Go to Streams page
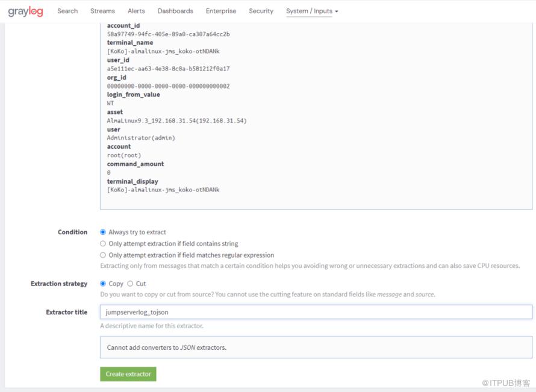536x392 pixels. 102,11
